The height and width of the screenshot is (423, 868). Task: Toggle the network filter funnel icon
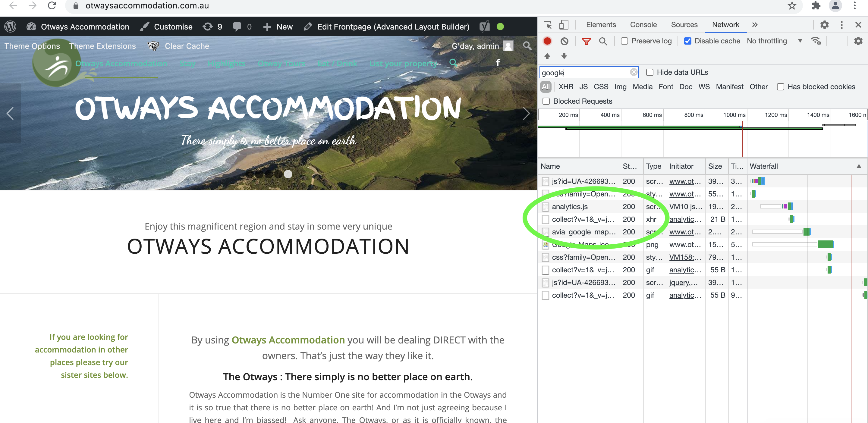click(586, 41)
